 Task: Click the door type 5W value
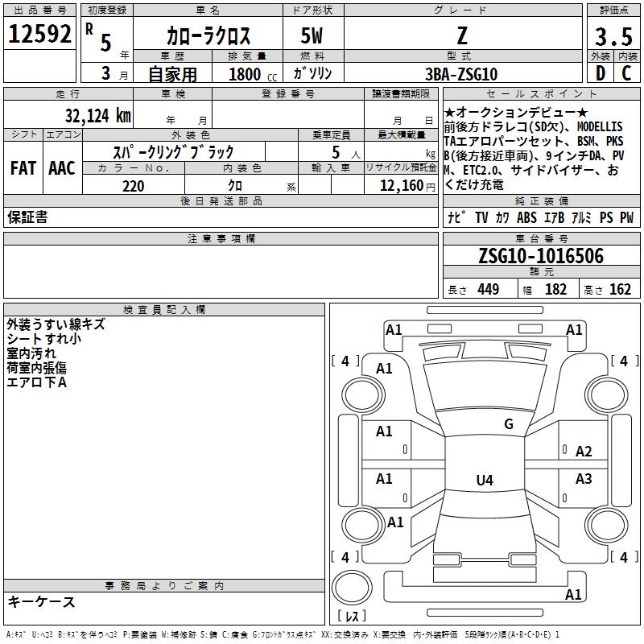(x=312, y=35)
